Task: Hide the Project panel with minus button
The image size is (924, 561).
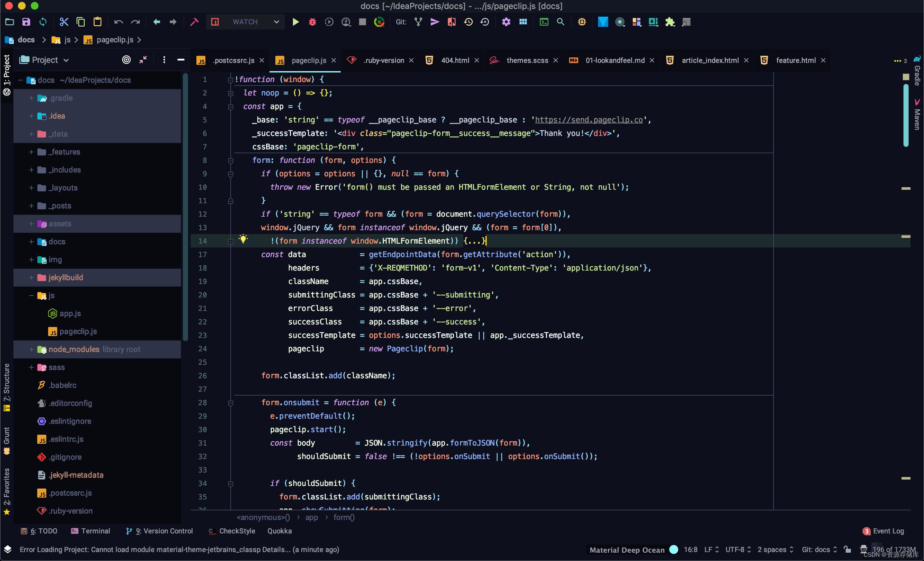Action: click(x=181, y=60)
